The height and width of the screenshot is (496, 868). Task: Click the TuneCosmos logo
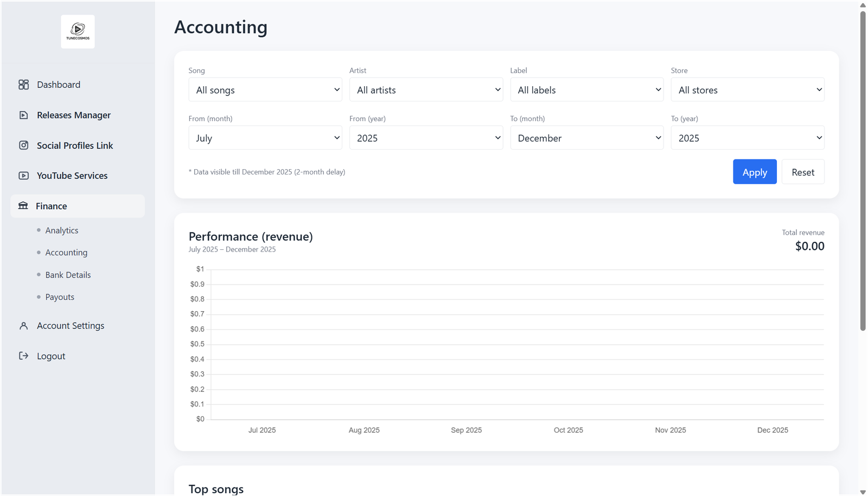(x=78, y=31)
